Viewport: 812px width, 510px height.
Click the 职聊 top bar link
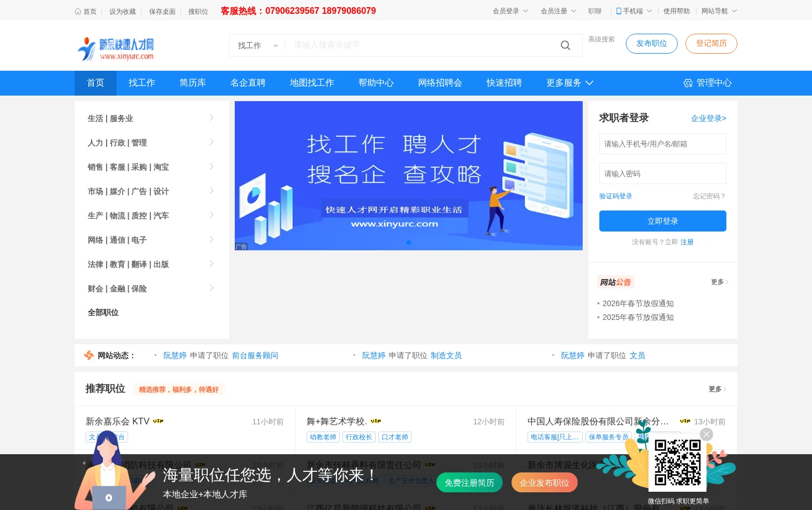point(595,11)
